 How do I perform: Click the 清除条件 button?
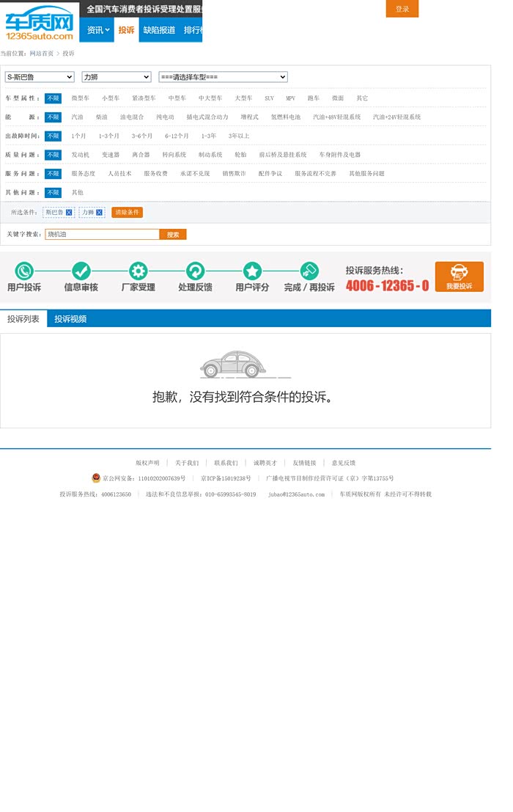tap(127, 212)
